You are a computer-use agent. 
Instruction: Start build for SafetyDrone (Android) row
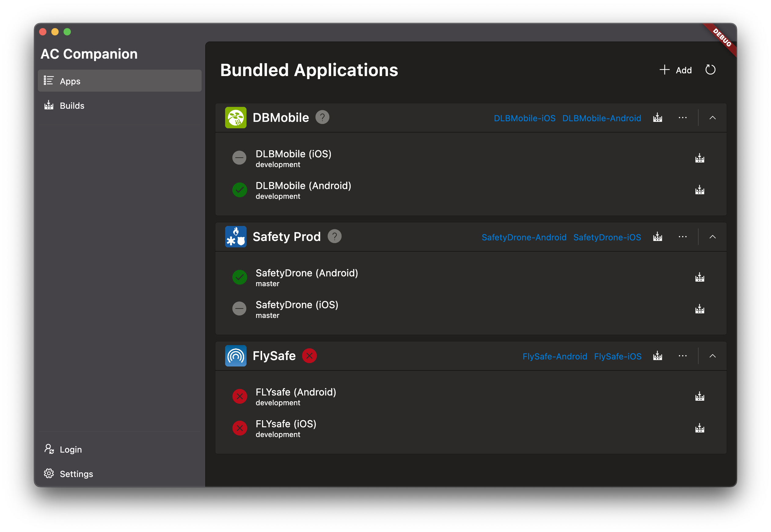click(x=699, y=277)
